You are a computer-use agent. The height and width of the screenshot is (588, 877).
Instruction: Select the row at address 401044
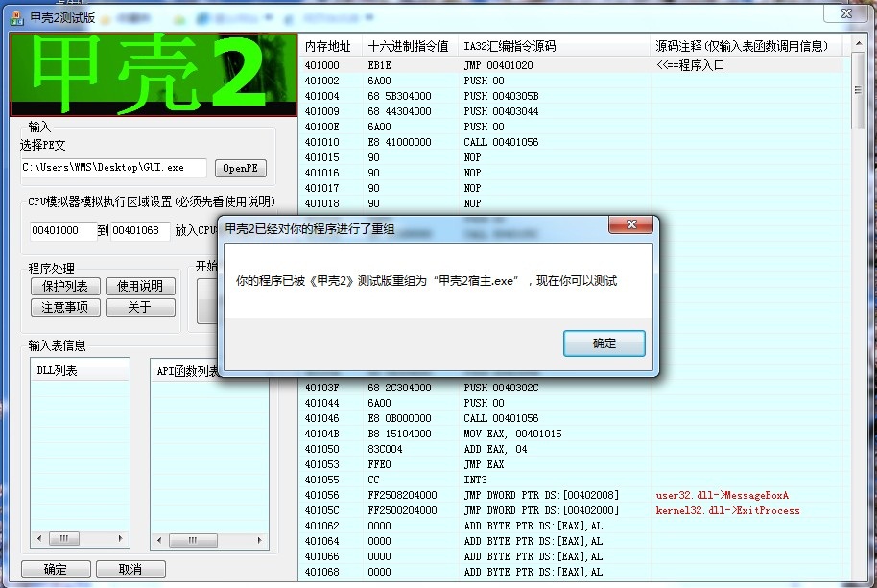point(571,403)
